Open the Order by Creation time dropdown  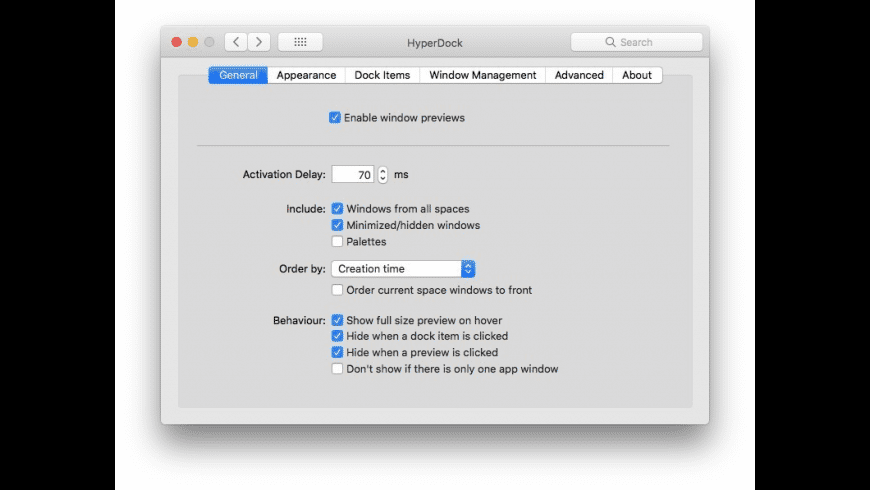coord(403,269)
